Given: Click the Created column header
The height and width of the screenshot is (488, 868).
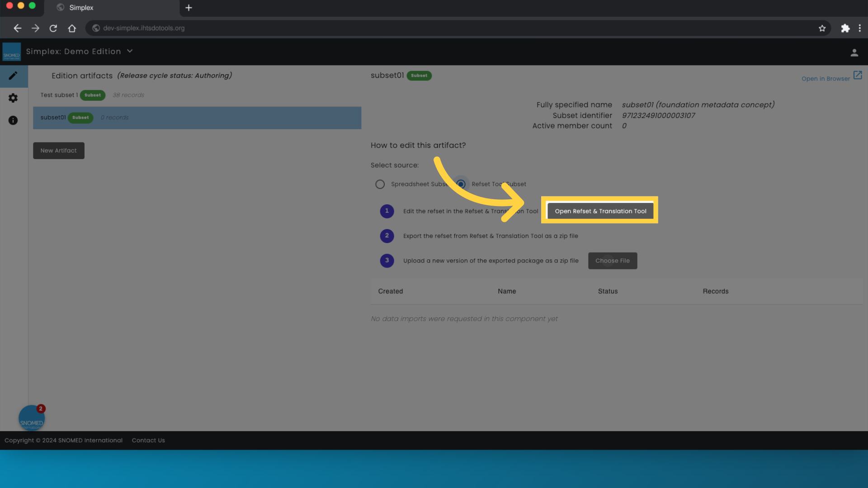Looking at the screenshot, I should click(x=391, y=291).
